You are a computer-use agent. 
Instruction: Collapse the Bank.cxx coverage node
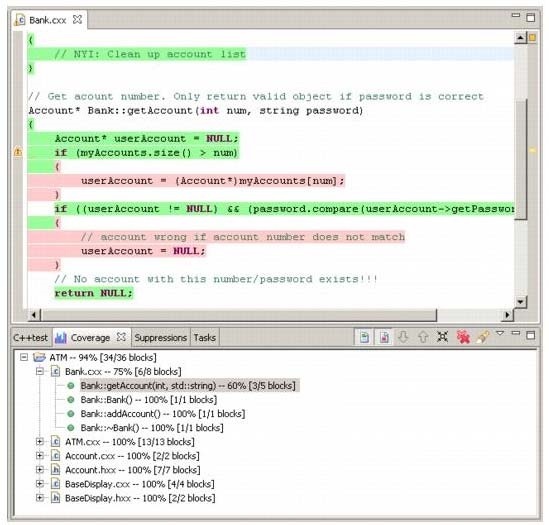(x=40, y=371)
